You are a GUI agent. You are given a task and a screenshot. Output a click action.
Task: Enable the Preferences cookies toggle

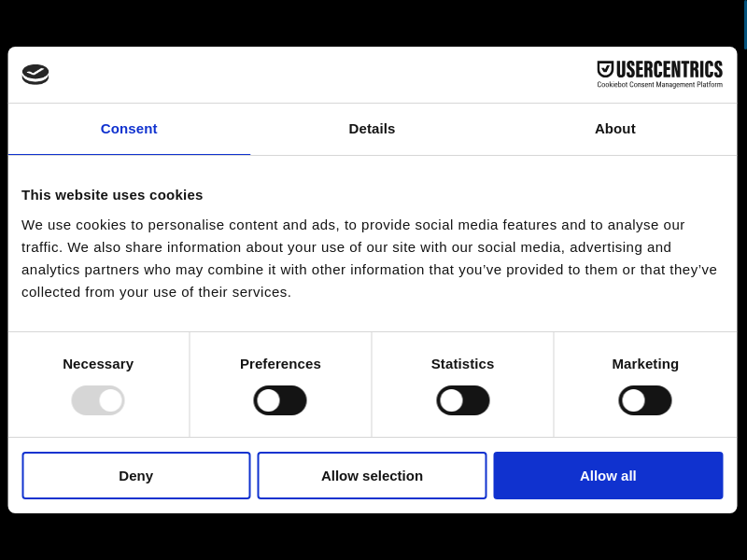coord(280,400)
